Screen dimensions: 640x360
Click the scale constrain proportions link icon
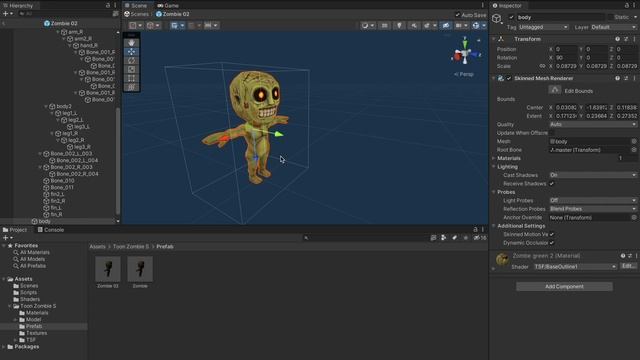pyautogui.click(x=542, y=66)
